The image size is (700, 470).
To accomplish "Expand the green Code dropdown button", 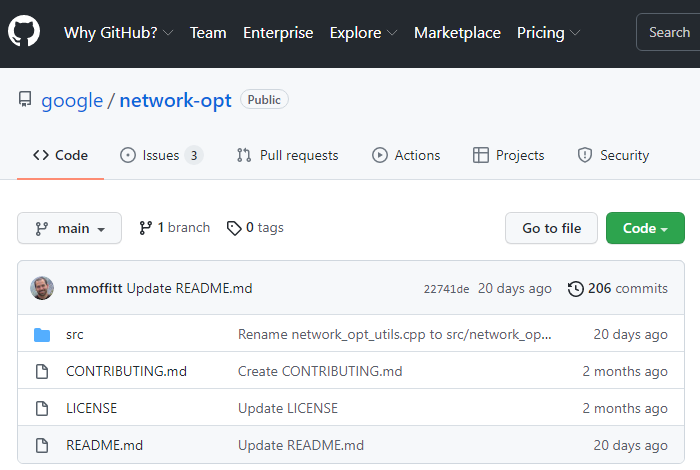I will (645, 228).
